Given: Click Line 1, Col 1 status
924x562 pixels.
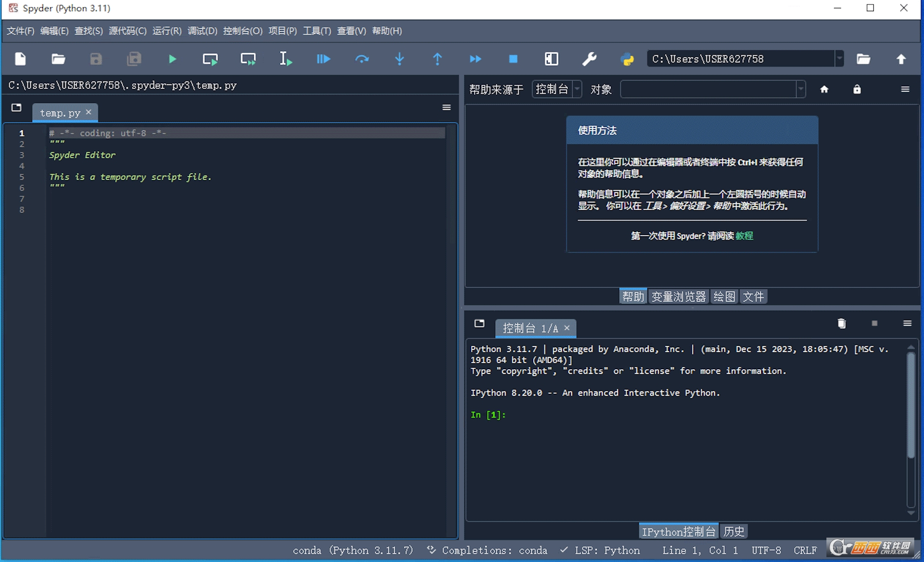Looking at the screenshot, I should (700, 550).
